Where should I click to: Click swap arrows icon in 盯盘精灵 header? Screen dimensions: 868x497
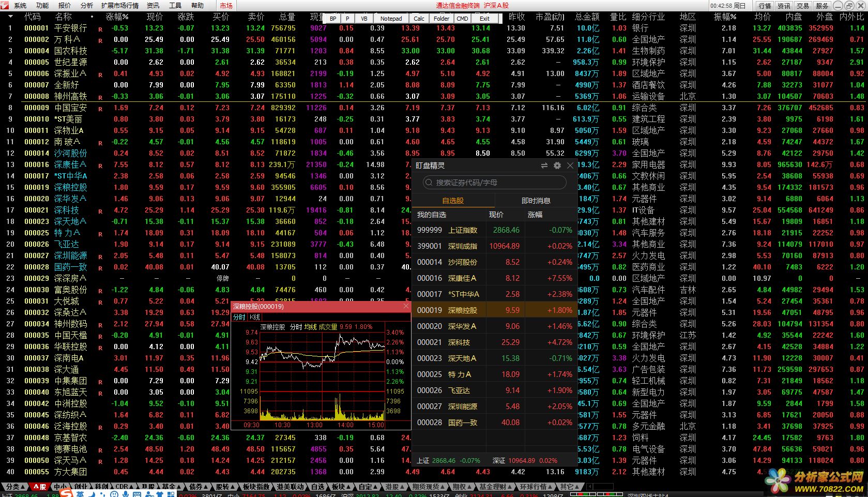544,165
